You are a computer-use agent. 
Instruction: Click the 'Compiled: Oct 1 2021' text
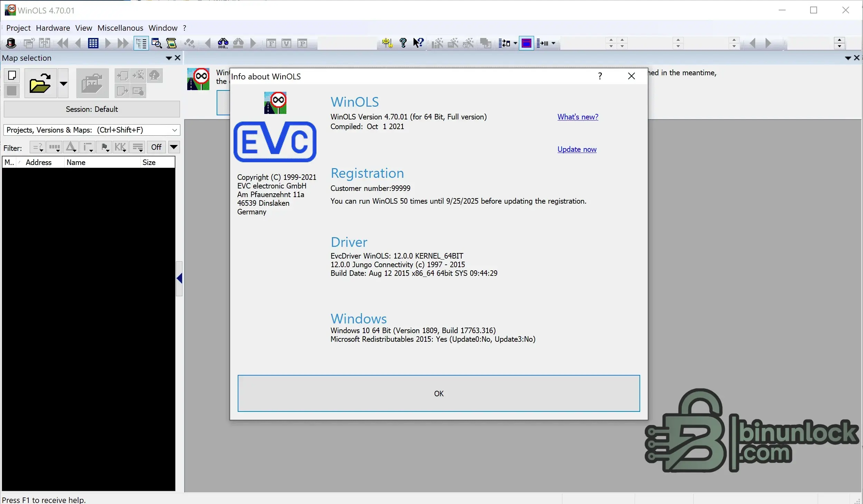tap(367, 126)
